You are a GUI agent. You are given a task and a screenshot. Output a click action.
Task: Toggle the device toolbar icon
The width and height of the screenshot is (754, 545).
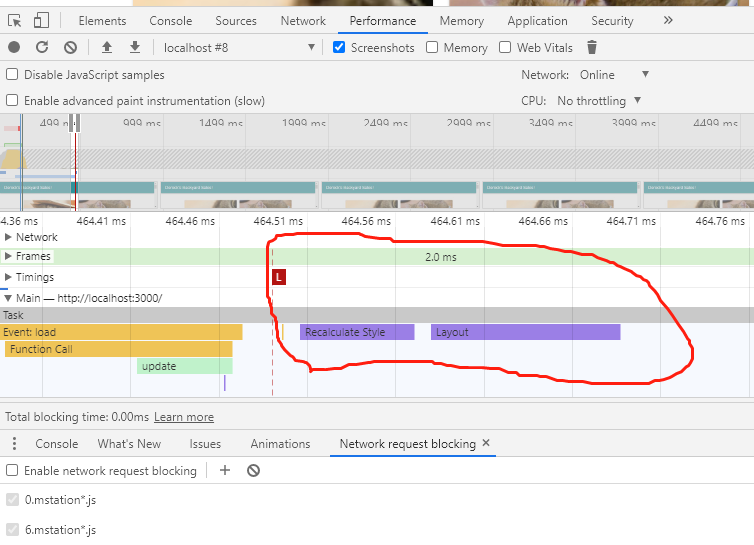pos(41,20)
